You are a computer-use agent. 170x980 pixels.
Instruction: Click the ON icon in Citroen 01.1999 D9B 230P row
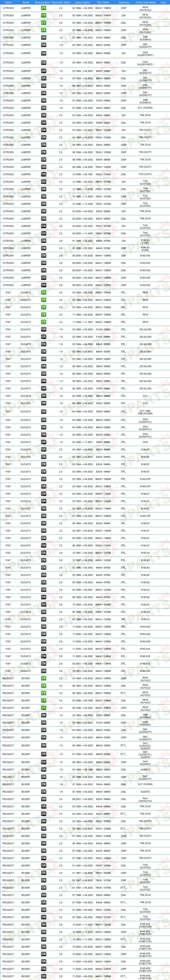43,101
